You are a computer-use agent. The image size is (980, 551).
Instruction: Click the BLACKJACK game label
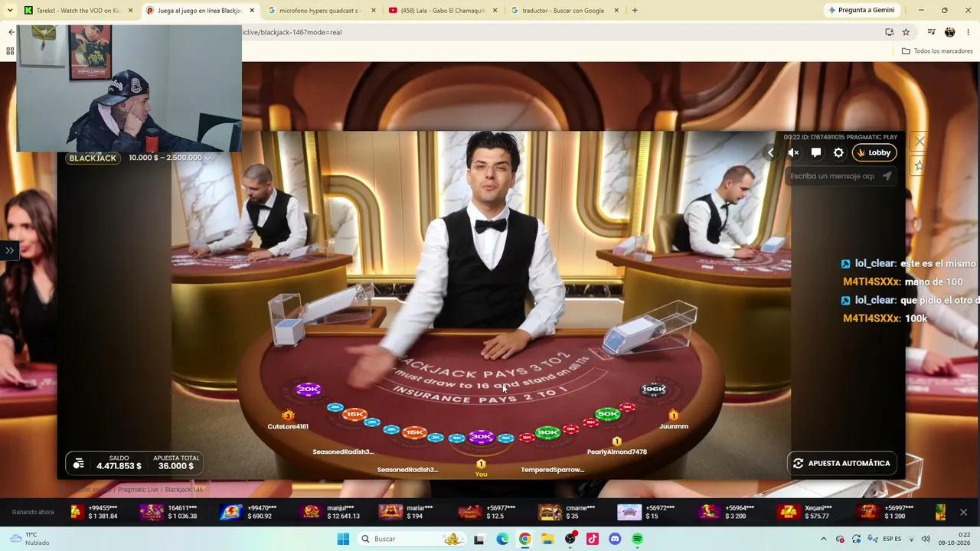(93, 158)
